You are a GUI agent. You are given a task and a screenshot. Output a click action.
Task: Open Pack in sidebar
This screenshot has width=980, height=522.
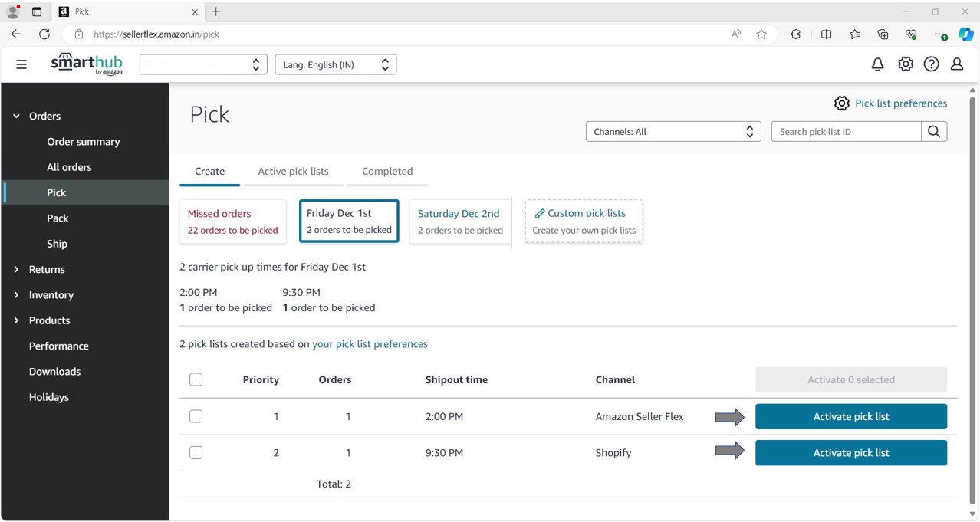pyautogui.click(x=58, y=218)
